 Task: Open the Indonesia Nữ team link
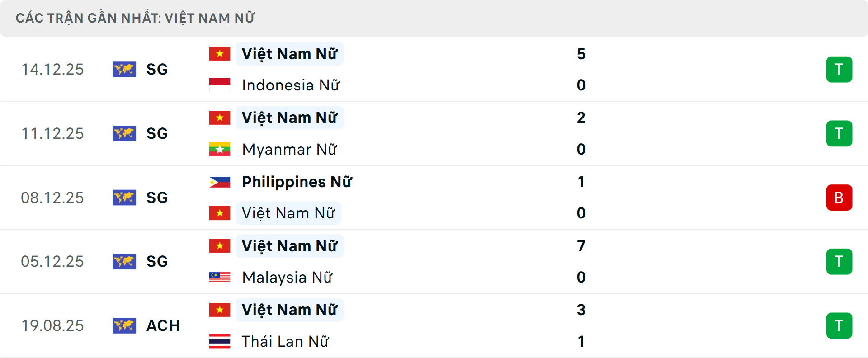(291, 85)
